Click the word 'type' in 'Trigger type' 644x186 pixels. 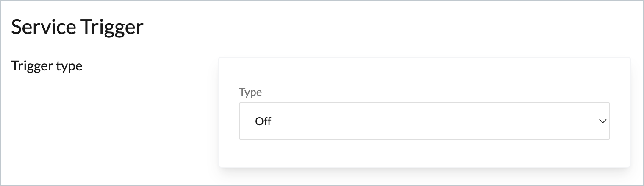(x=69, y=67)
